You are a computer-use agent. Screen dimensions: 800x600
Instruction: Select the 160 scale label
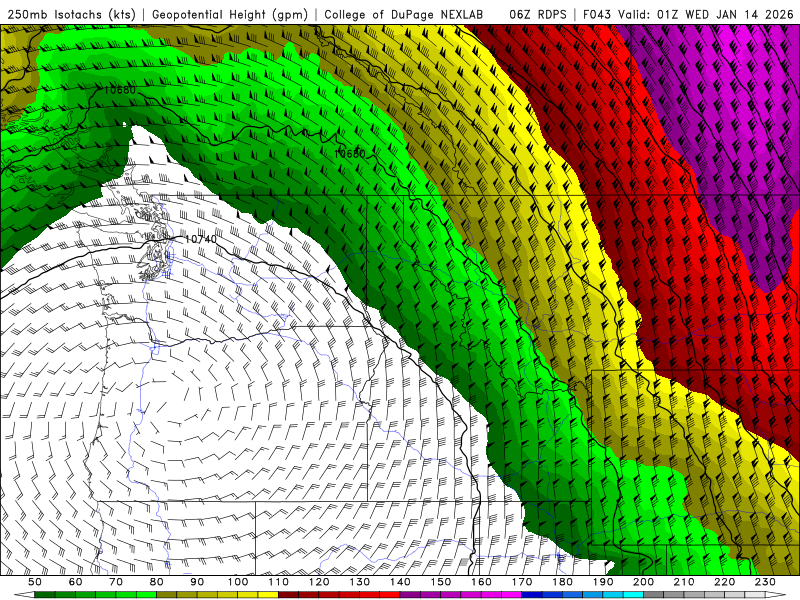tap(481, 582)
